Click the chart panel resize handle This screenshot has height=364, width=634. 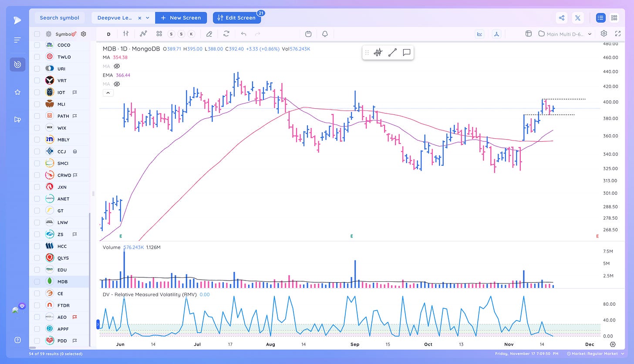(x=93, y=194)
